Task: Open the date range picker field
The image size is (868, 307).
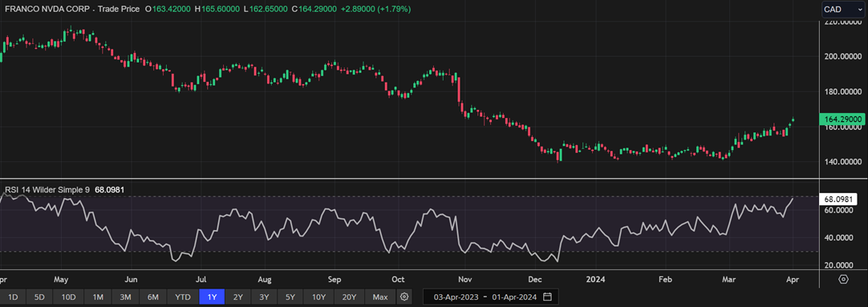Action: (x=490, y=297)
